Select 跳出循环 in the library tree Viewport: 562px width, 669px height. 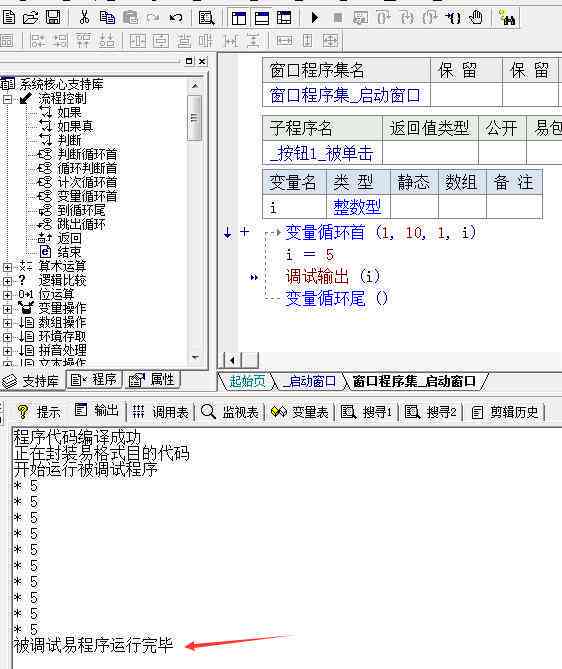[81, 224]
